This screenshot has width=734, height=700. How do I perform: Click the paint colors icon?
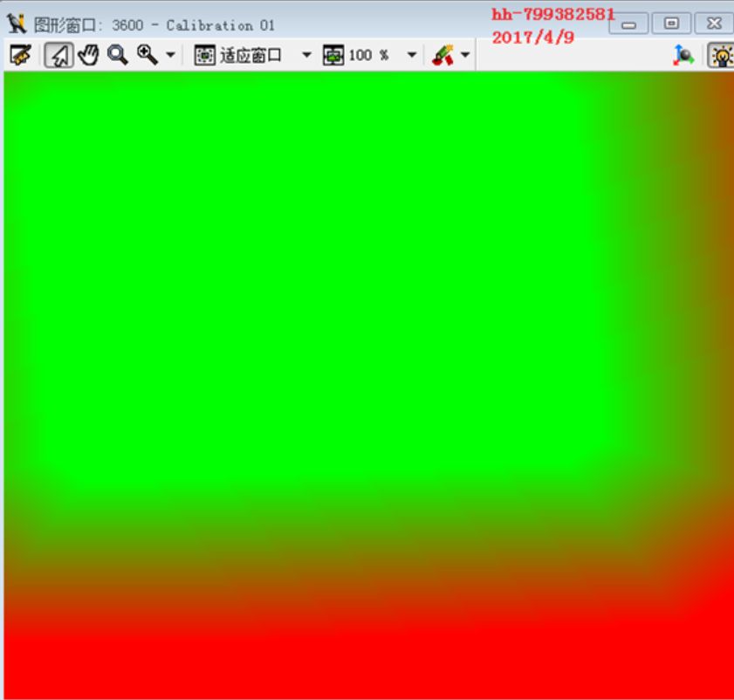(442, 55)
